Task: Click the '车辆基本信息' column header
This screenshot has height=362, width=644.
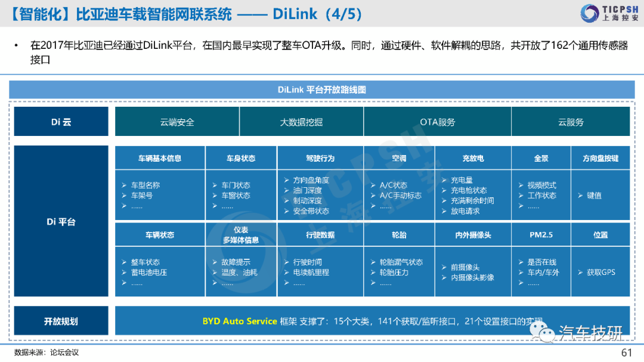Action: pos(160,158)
